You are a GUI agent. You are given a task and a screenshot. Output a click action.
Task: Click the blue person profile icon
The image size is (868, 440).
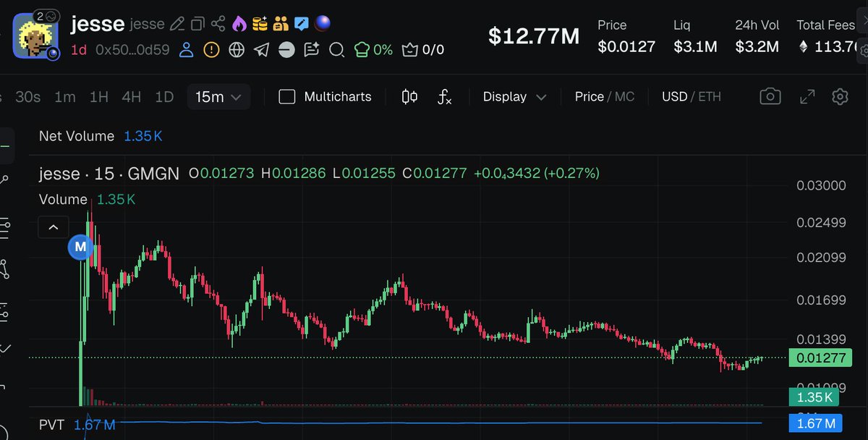[187, 50]
